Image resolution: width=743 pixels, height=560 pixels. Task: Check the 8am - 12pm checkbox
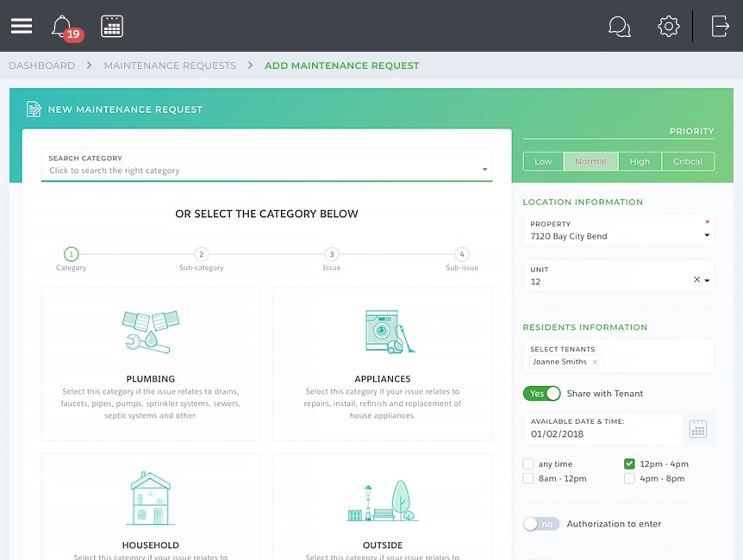tap(528, 478)
